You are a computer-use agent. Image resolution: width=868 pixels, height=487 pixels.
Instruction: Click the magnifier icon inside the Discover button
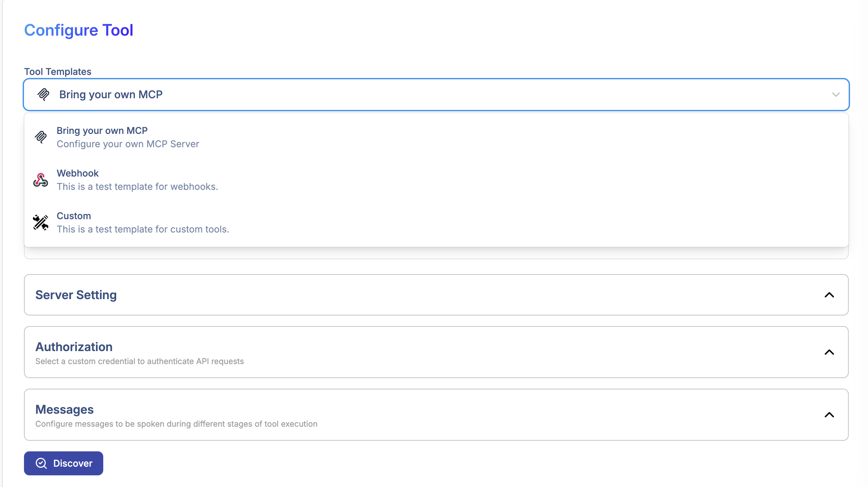point(41,463)
